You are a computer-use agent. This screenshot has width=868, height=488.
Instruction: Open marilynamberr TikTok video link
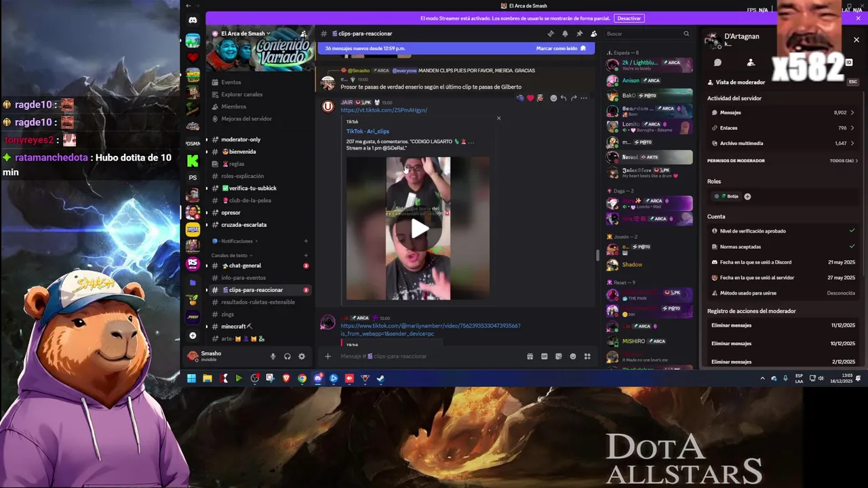point(430,329)
